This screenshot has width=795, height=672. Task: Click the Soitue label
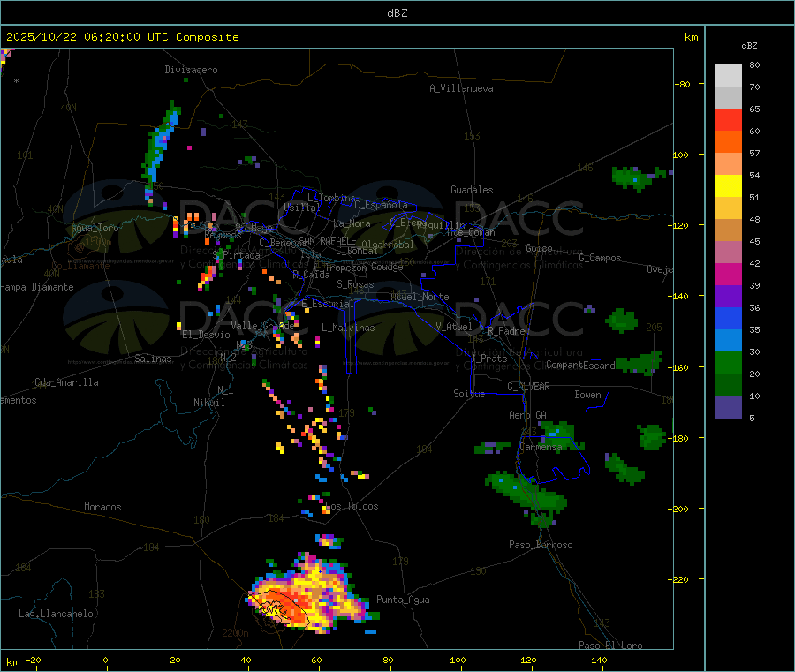[470, 394]
